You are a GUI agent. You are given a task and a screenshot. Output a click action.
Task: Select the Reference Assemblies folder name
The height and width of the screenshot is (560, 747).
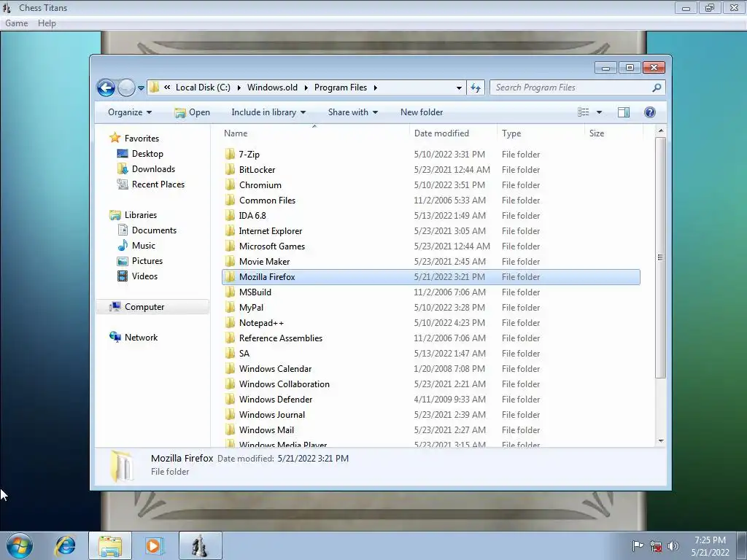coord(281,338)
